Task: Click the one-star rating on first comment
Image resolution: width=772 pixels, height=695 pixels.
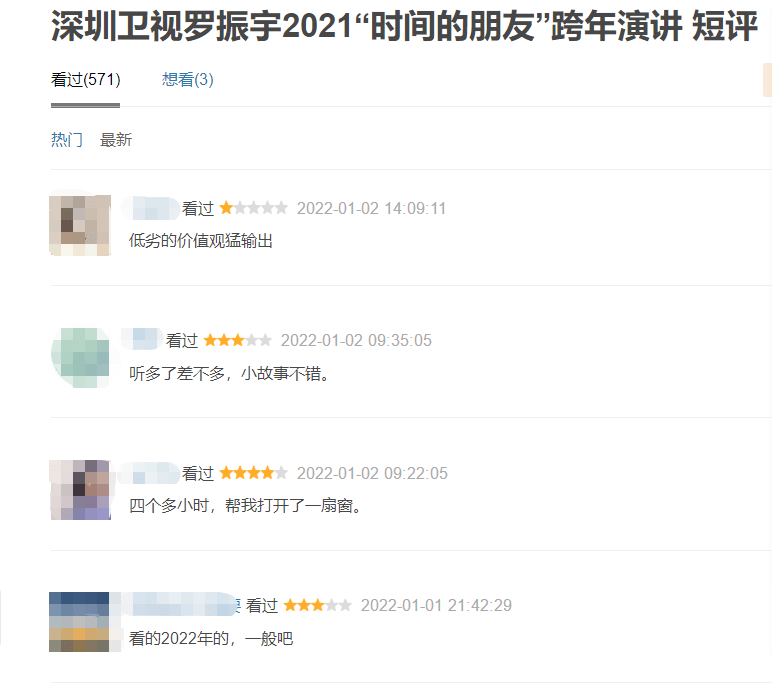Action: [x=254, y=208]
